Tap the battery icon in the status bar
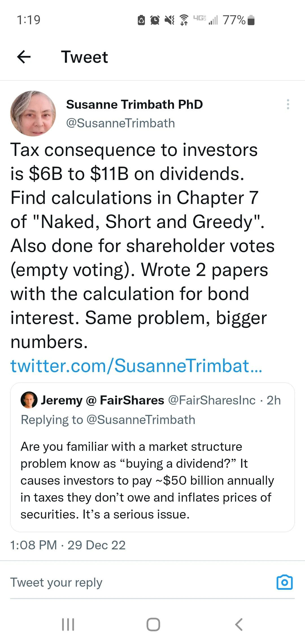This screenshot has width=305, height=644. 251,20
